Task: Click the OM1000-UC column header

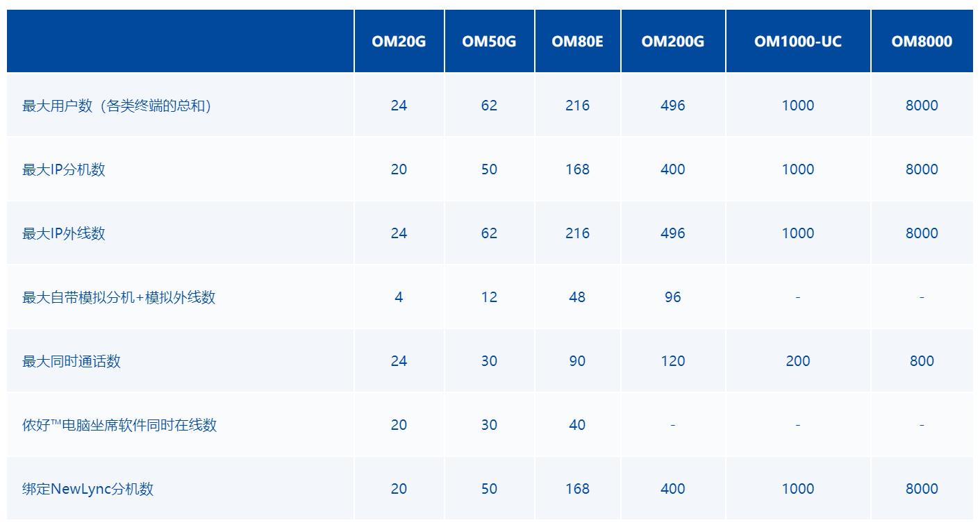Action: tap(797, 42)
